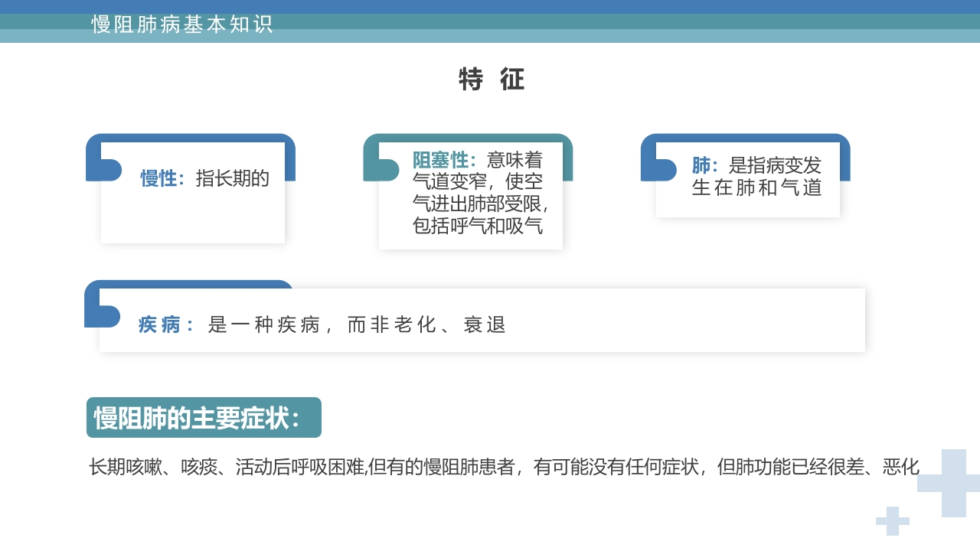This screenshot has height=551, width=980.
Task: Select the blue tab shape beside 肺 card
Action: tap(658, 170)
